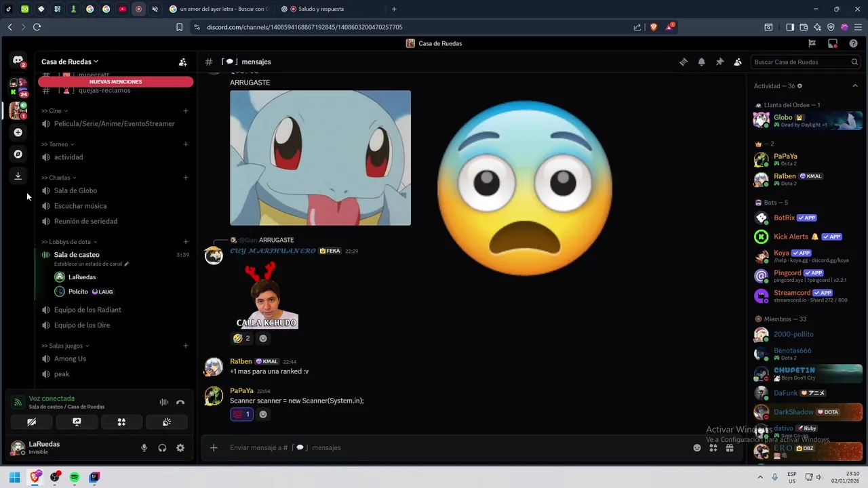
Task: Reload the page in the browser
Action: (37, 27)
